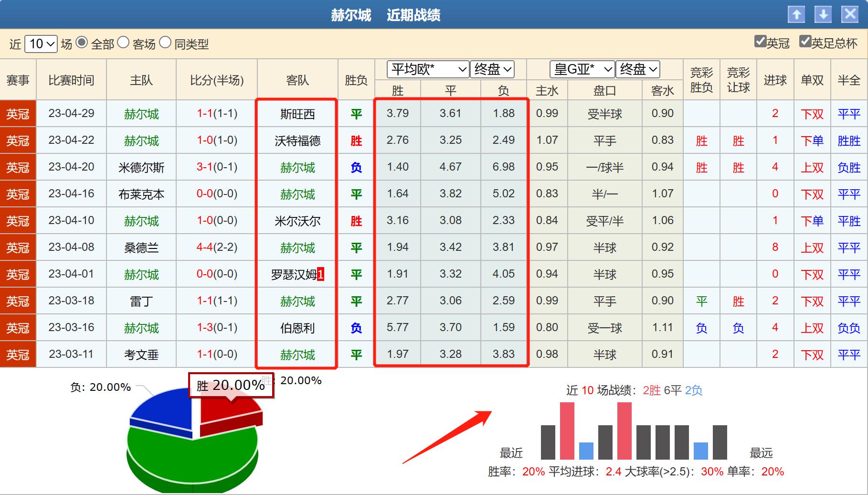Open the 终盘 dropdown next to 平均欧

coord(492,69)
